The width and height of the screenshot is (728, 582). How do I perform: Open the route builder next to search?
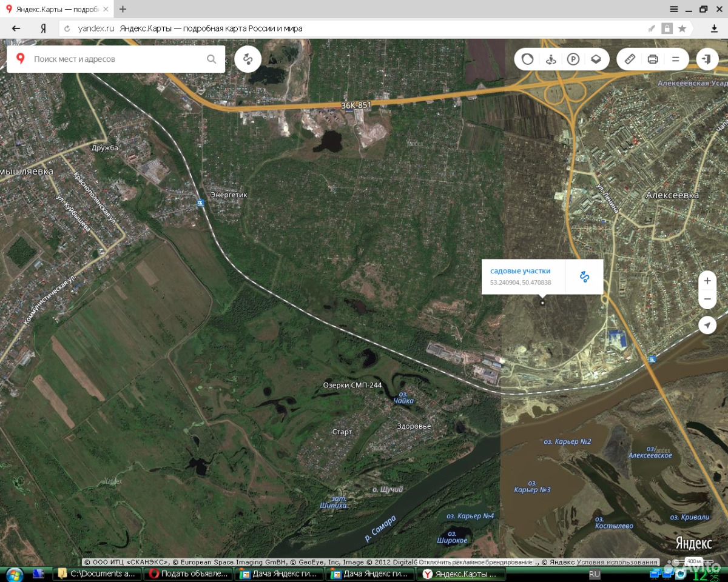[248, 59]
